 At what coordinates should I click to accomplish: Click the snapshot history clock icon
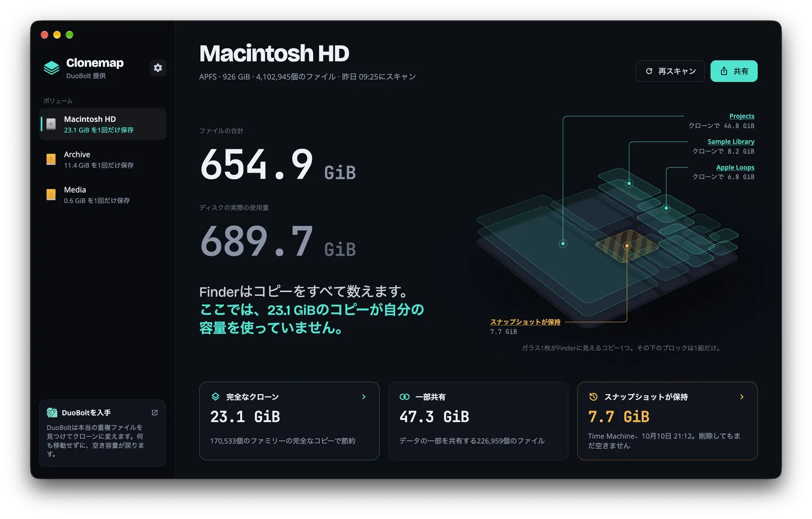point(593,397)
